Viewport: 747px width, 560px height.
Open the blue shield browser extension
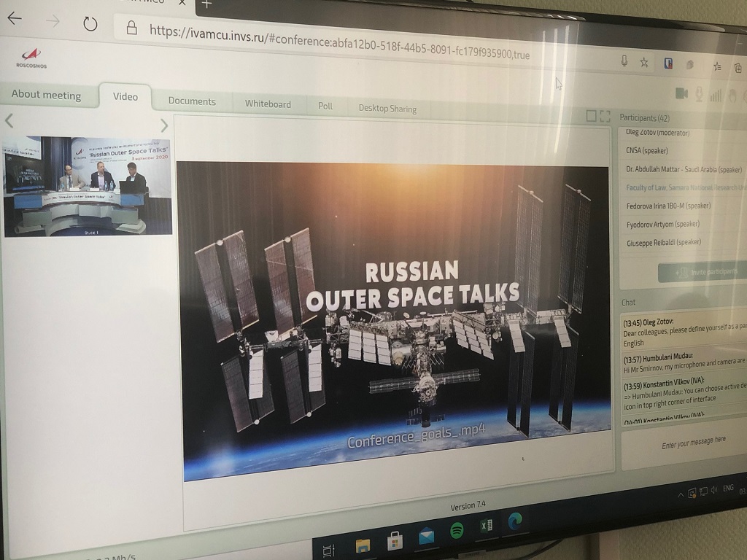[668, 64]
